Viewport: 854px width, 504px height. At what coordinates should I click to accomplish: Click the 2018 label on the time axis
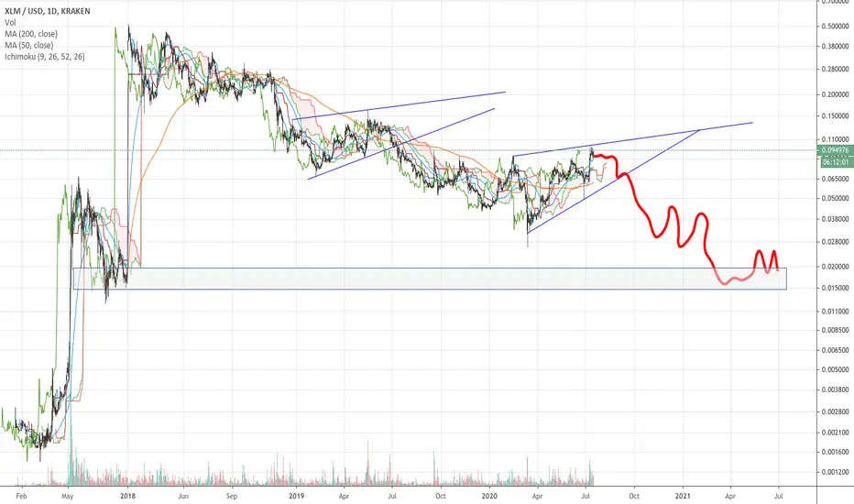pos(127,497)
